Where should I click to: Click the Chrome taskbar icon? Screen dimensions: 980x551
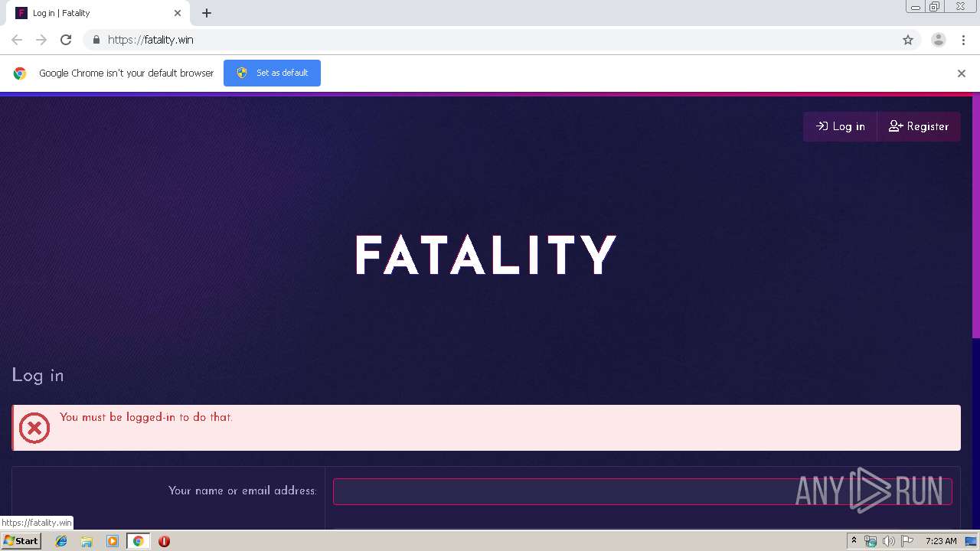(138, 541)
